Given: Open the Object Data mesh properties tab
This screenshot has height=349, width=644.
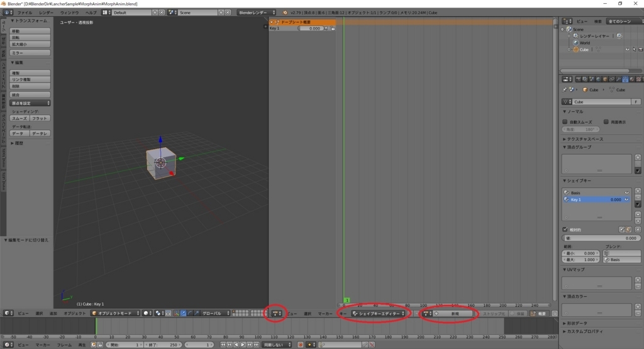Looking at the screenshot, I should tap(625, 79).
